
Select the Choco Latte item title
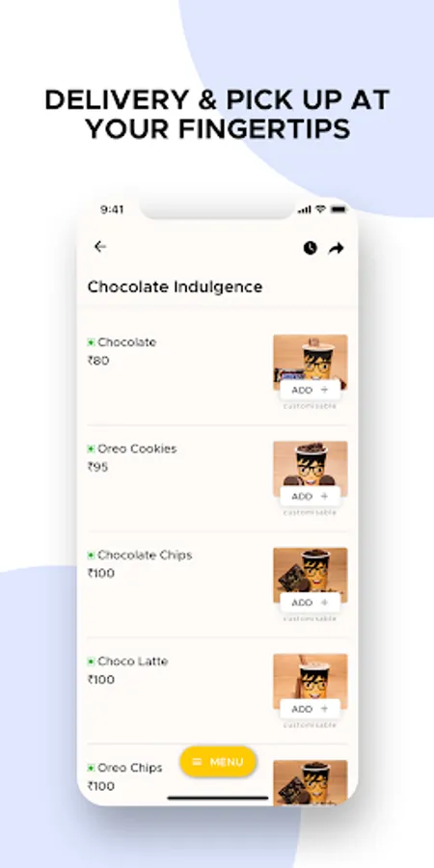tap(132, 662)
